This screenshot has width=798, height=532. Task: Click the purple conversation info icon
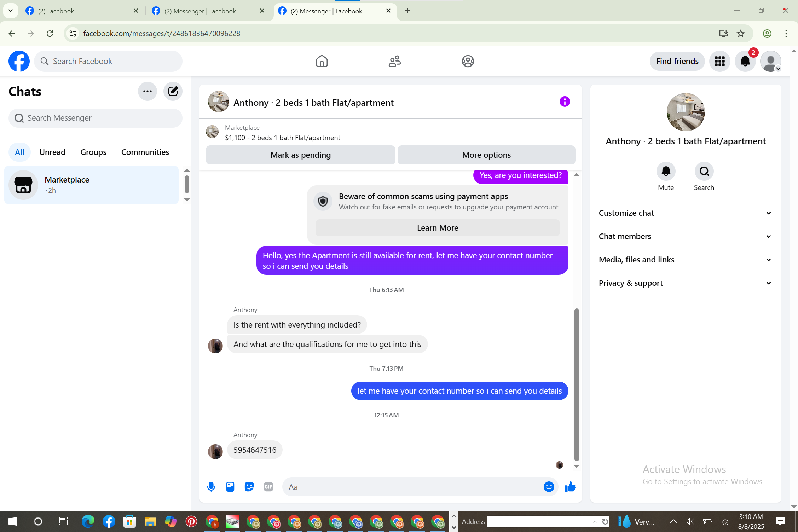[x=565, y=102]
